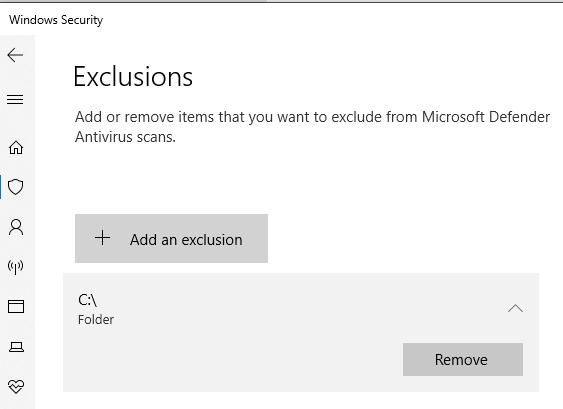This screenshot has width=563, height=409.
Task: Open Firewall & network protection icon
Action: pos(15,266)
